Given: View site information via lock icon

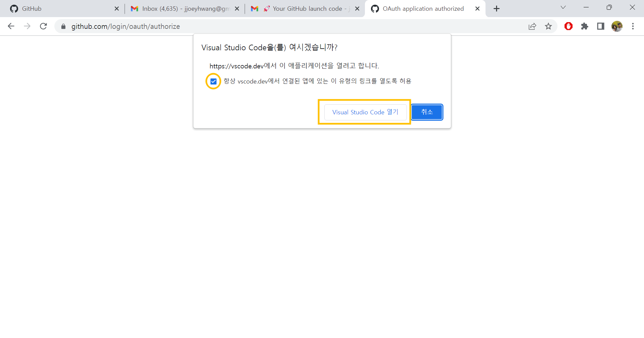Looking at the screenshot, I should 63,26.
